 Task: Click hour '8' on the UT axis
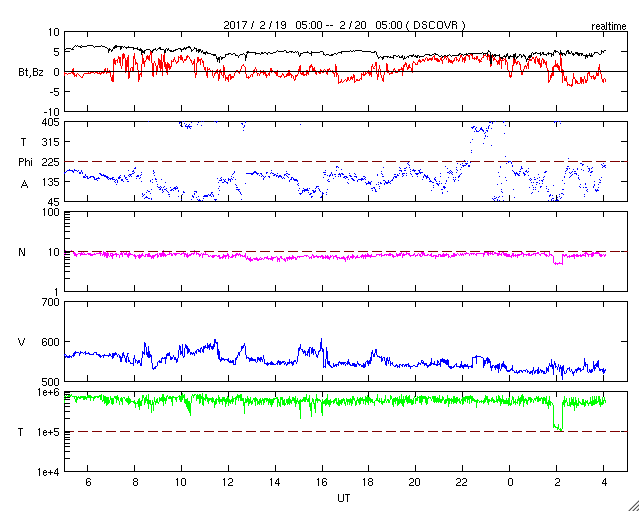click(x=135, y=482)
